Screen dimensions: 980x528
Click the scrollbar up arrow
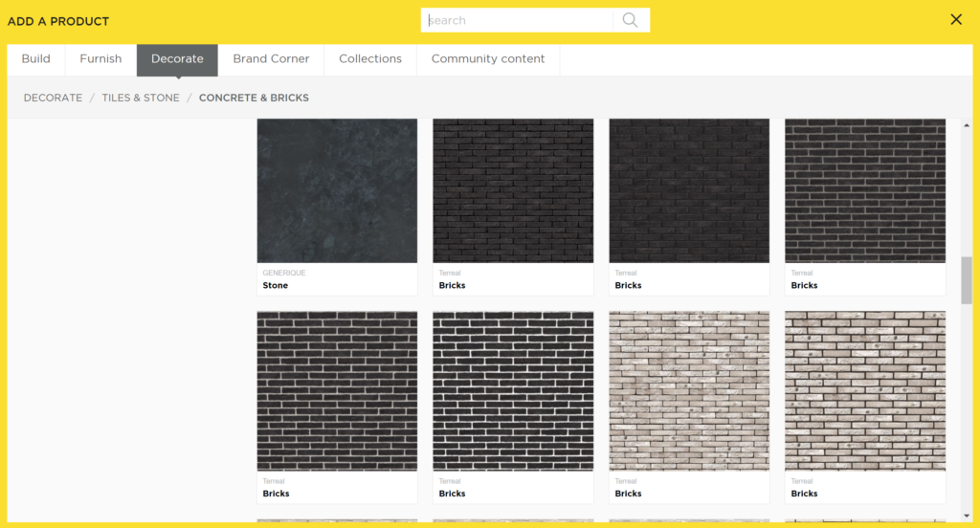pyautogui.click(x=967, y=125)
